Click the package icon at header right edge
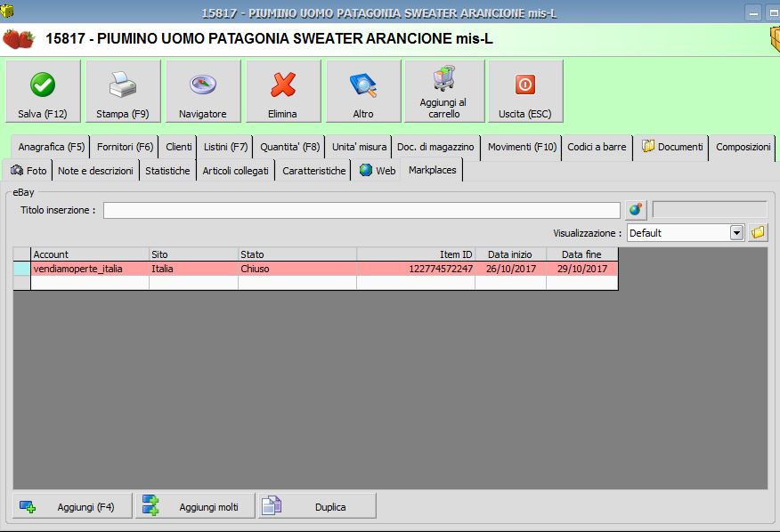The image size is (780, 532). [x=775, y=39]
